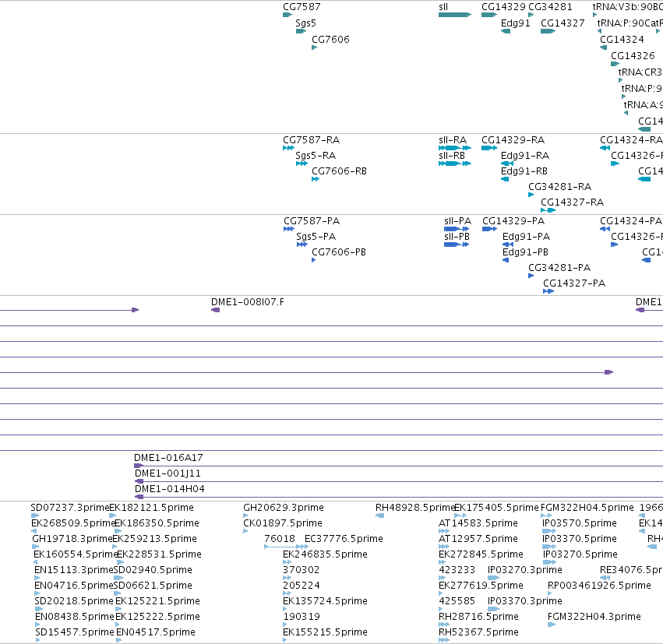Image resolution: width=663 pixels, height=644 pixels.
Task: Select the Edg91-PB protein label
Action: point(525,252)
